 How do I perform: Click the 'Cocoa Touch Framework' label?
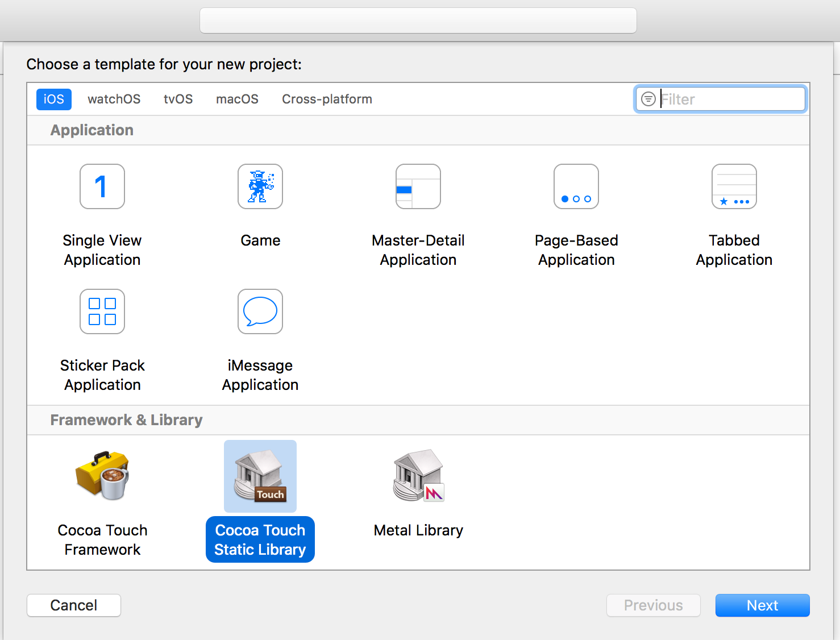click(102, 540)
